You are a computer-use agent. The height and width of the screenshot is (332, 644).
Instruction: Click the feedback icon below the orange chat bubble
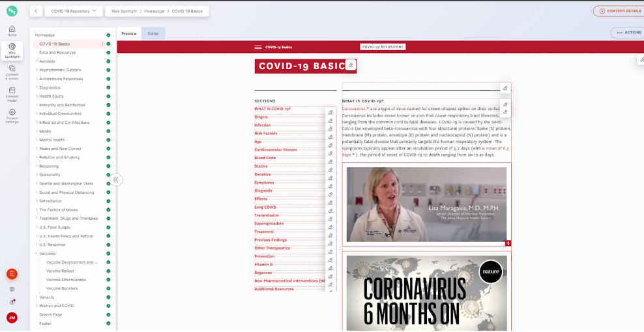(12, 289)
